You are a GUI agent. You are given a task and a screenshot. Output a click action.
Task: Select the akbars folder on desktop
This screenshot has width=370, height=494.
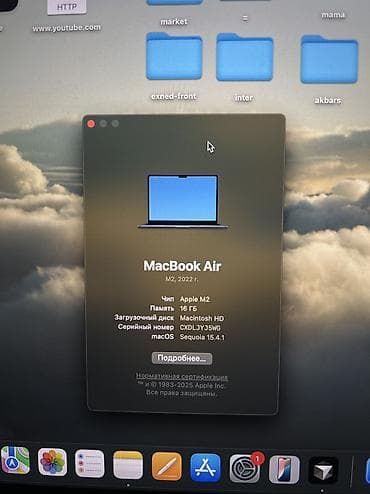click(x=329, y=59)
